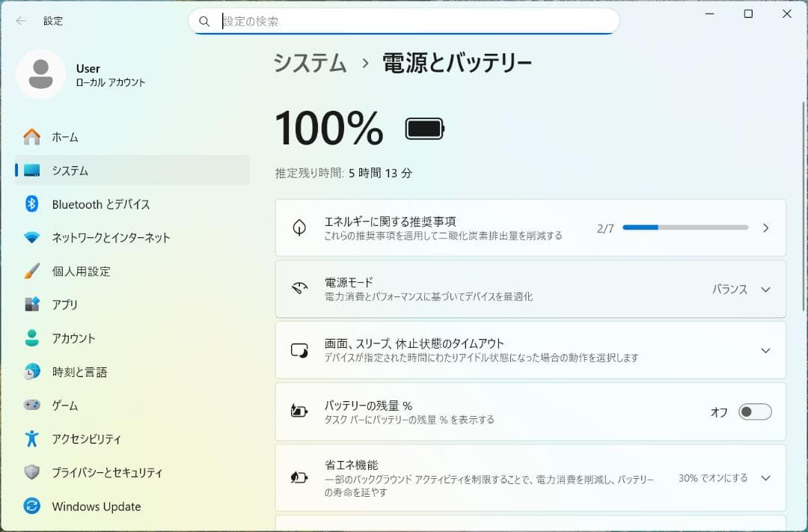Expand 画面、スリープ、休止状態のタイムアウト section
The width and height of the screenshot is (808, 532).
pyautogui.click(x=765, y=349)
